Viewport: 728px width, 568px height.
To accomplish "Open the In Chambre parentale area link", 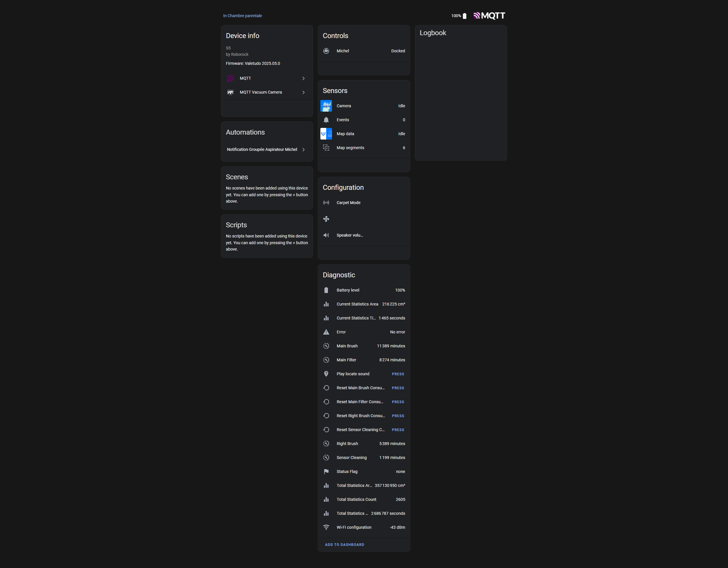I will coord(242,16).
